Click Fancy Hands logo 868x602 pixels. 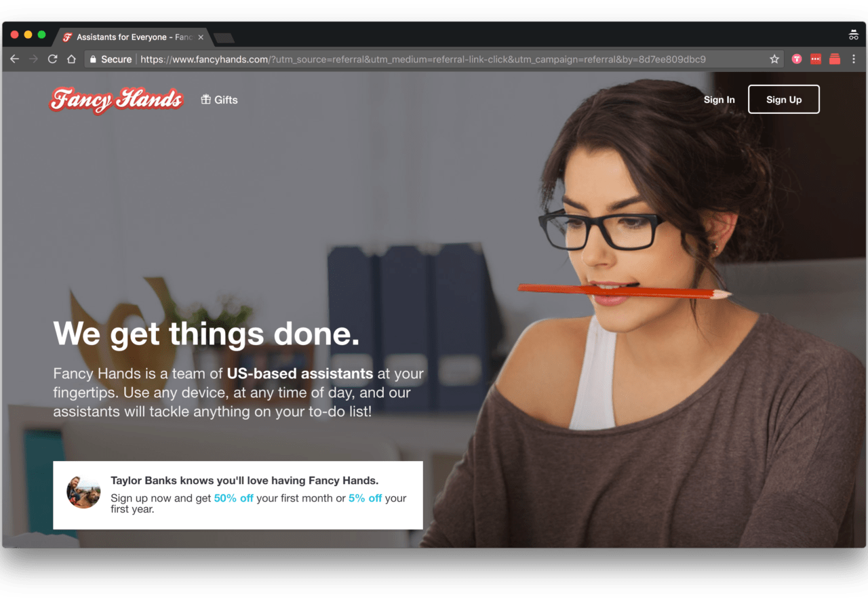[117, 100]
